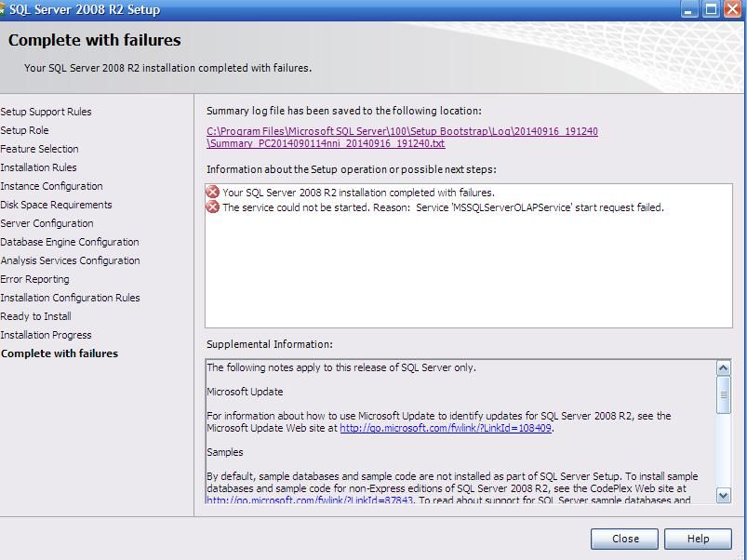The width and height of the screenshot is (747, 560).
Task: Open the summary log file path link
Action: [x=402, y=137]
